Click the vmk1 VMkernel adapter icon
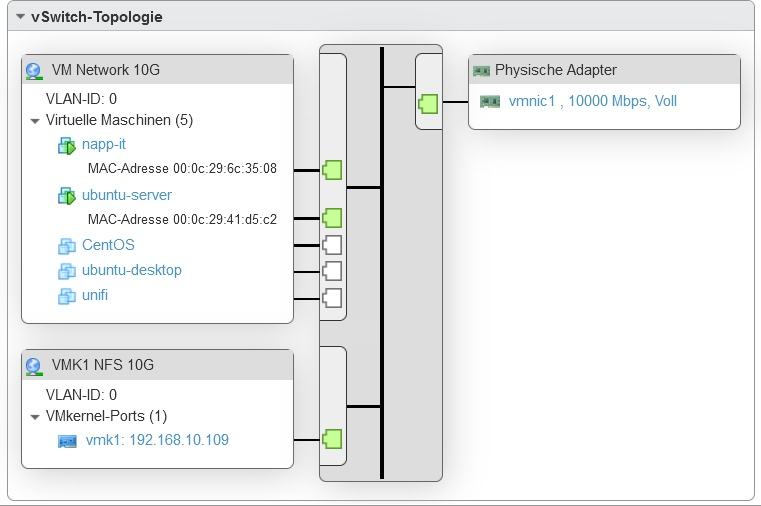 [x=68, y=441]
